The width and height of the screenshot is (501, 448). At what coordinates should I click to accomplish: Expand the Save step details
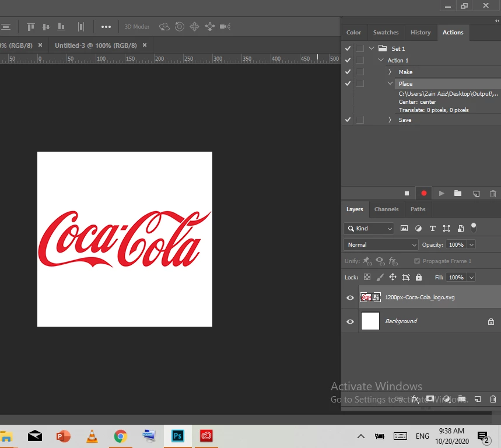pyautogui.click(x=390, y=120)
